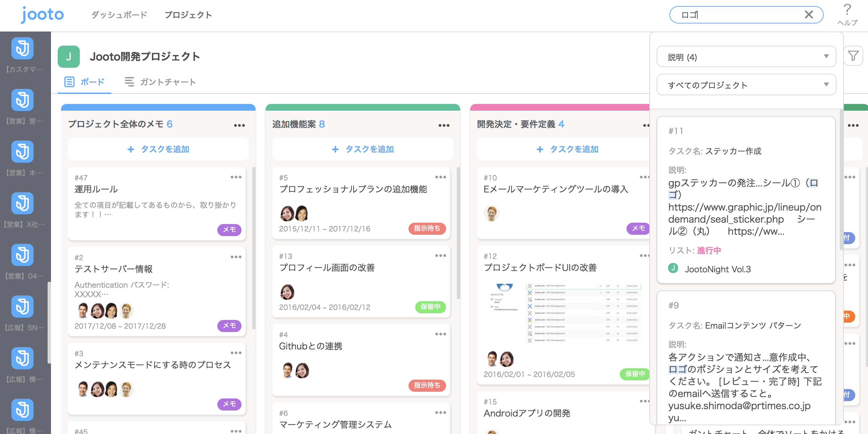Add a task to プロジェクト全体のメモ

[x=158, y=149]
